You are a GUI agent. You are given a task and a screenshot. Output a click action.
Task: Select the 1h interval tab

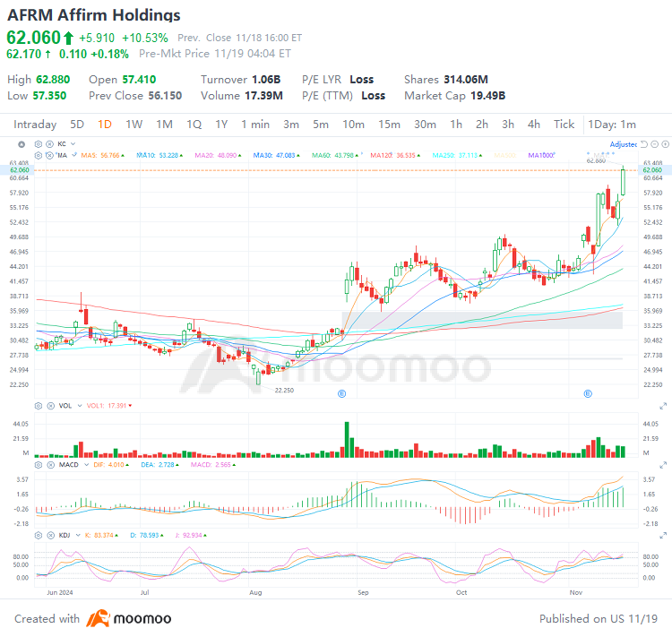point(456,125)
